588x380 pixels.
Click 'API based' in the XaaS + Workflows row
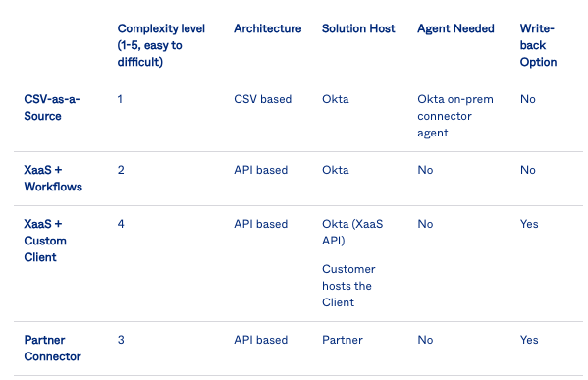pyautogui.click(x=261, y=170)
